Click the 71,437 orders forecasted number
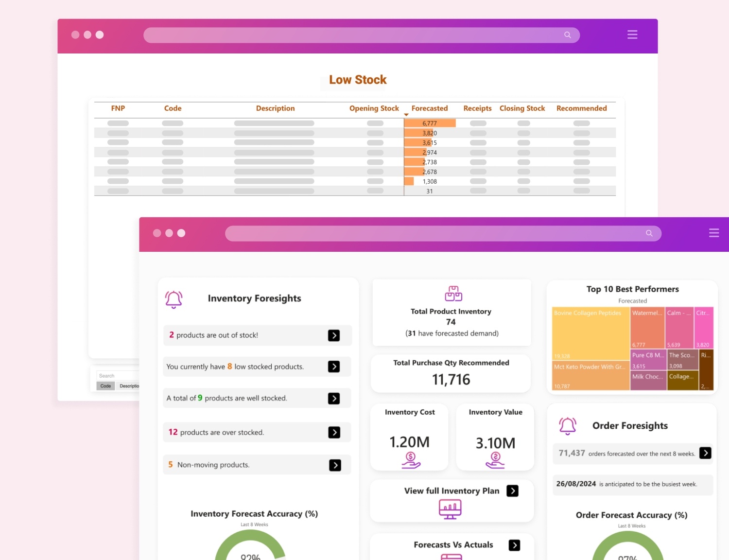Viewport: 729px width, 560px height. (572, 453)
